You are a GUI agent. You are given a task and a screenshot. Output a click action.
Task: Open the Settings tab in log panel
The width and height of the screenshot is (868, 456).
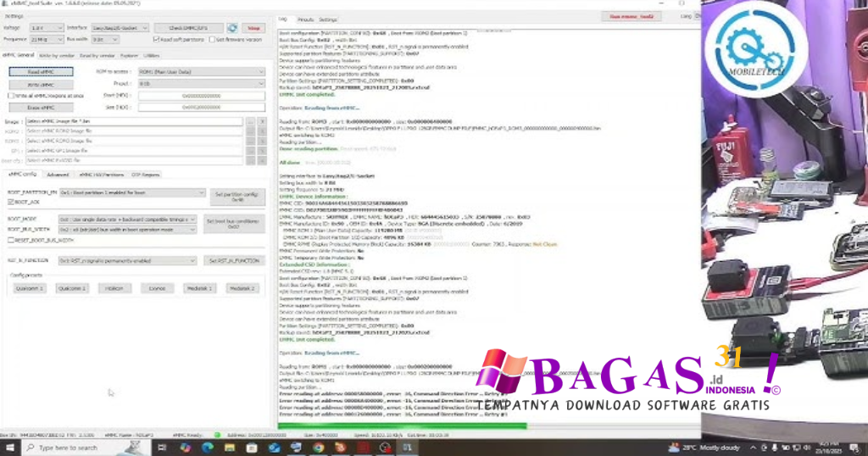tap(327, 20)
